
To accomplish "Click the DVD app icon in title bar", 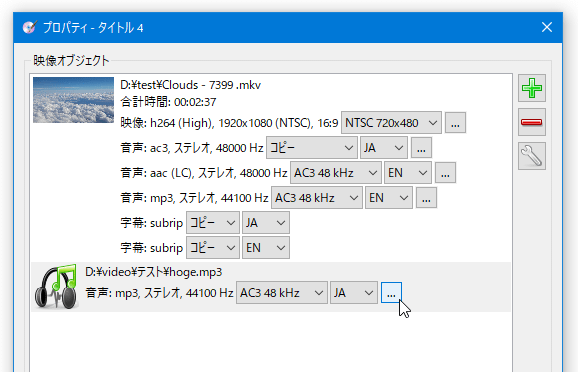I will tap(29, 27).
